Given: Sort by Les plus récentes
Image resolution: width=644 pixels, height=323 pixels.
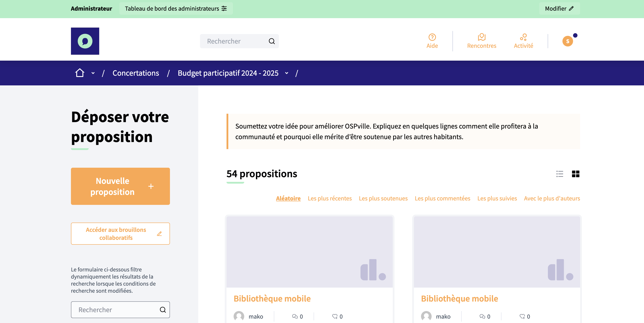Looking at the screenshot, I should [x=330, y=198].
